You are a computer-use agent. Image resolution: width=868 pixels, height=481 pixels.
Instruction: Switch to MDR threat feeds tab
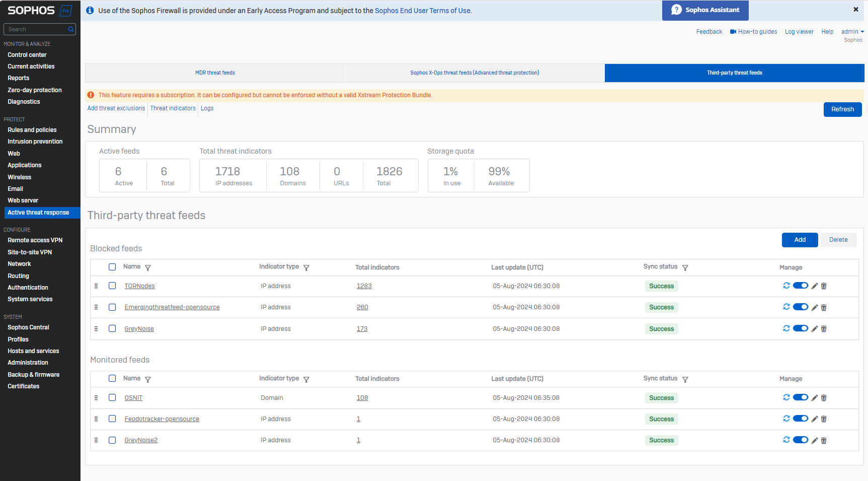tap(215, 73)
